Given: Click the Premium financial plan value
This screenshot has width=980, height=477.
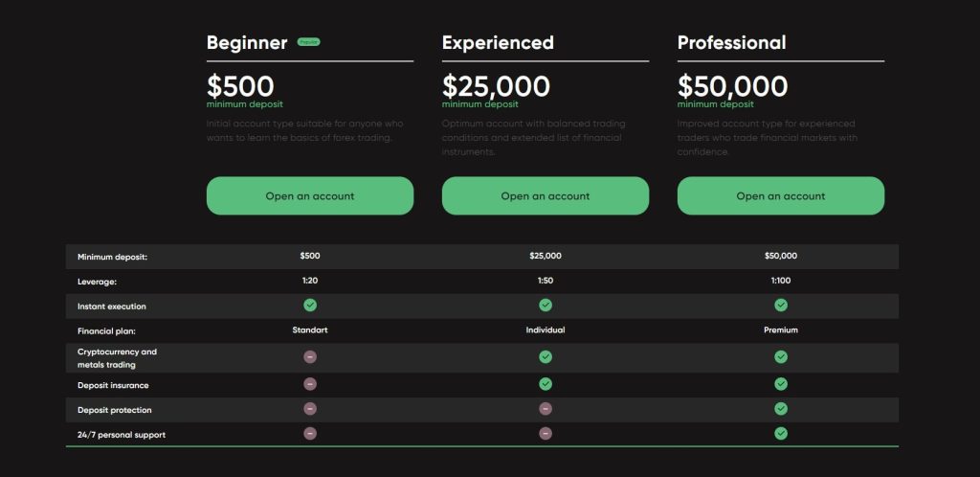Looking at the screenshot, I should [781, 330].
